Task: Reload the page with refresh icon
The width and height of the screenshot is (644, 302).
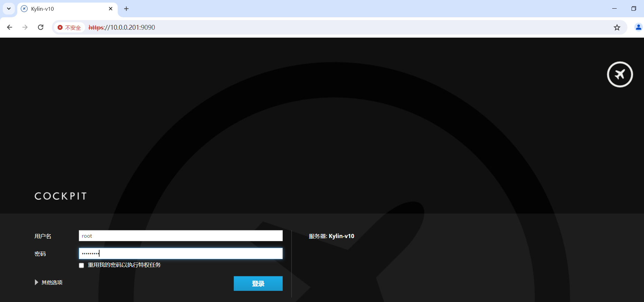Action: 40,27
